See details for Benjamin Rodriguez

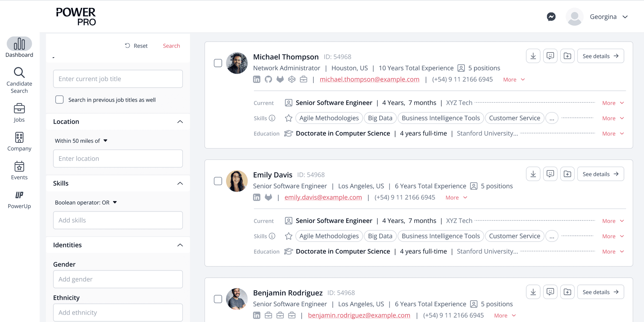[x=601, y=292]
